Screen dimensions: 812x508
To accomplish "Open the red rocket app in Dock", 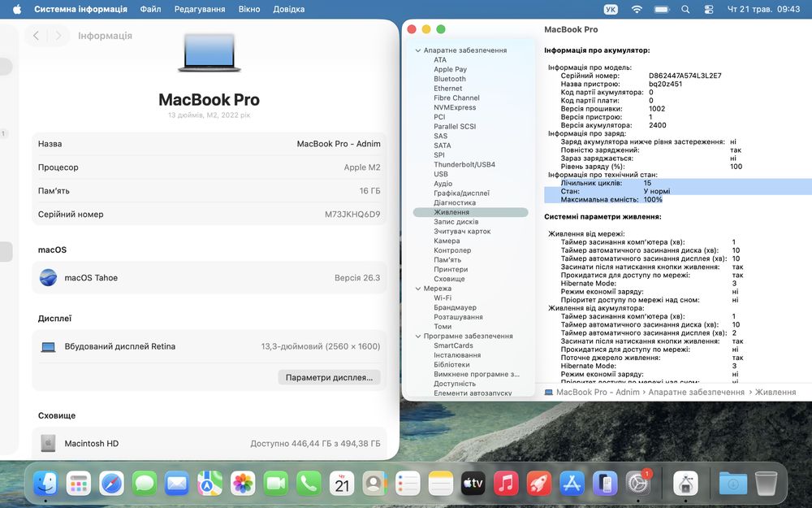I will pyautogui.click(x=539, y=484).
